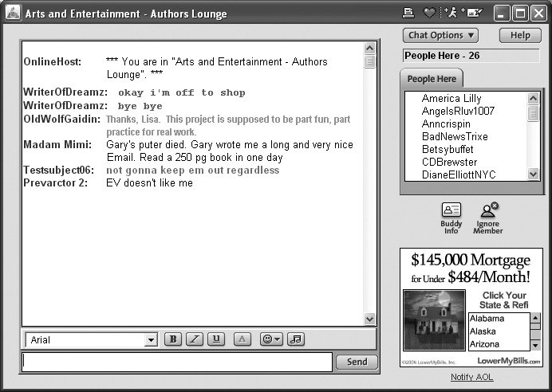Image resolution: width=552 pixels, height=392 pixels.
Task: Click the print icon in title bar
Action: [x=408, y=13]
